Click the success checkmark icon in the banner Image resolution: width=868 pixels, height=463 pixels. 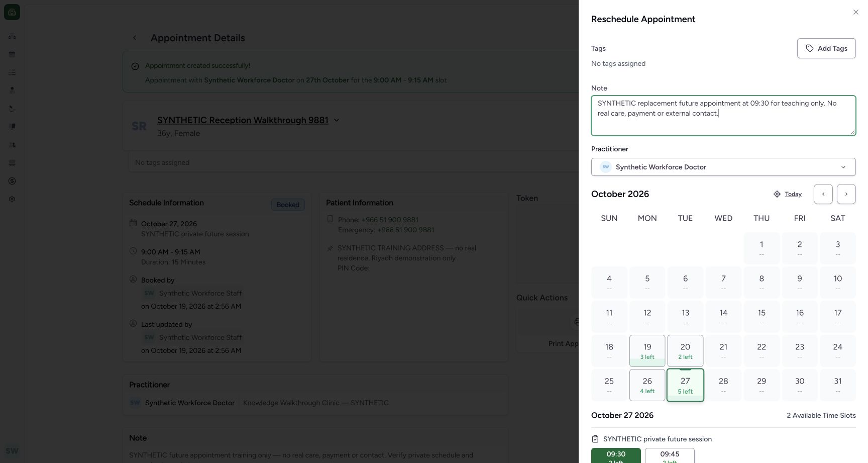(135, 66)
